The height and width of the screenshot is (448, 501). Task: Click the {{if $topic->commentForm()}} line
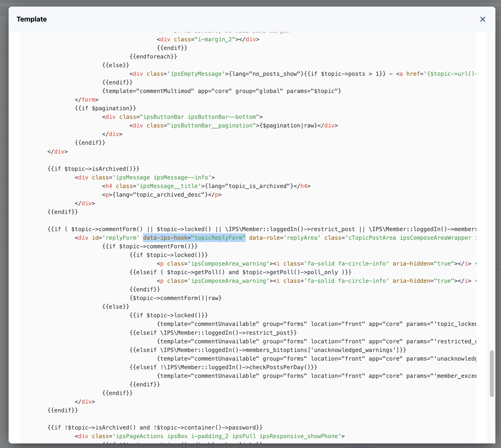150,246
